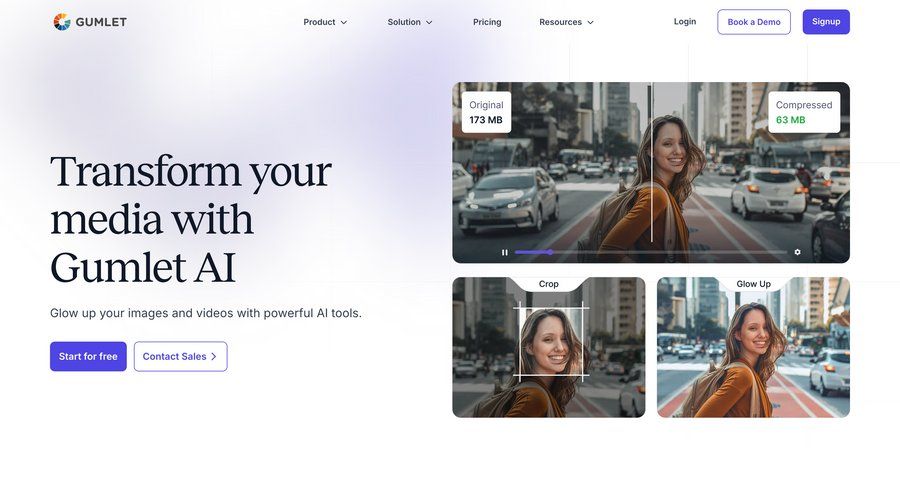This screenshot has height=484, width=900.
Task: Click the Original 173 MB label
Action: pyautogui.click(x=486, y=113)
